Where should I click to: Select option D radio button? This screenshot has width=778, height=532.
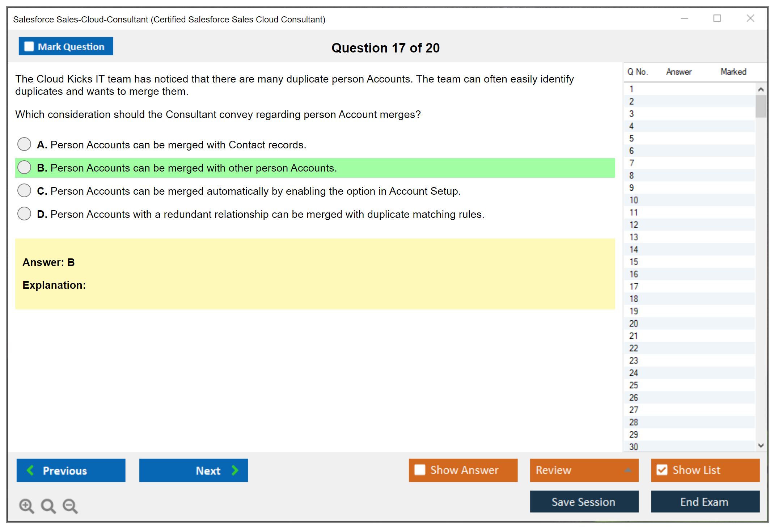24,214
